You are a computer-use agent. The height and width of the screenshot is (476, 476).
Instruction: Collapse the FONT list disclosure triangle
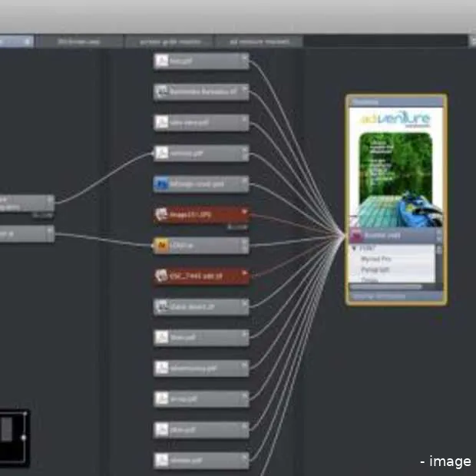point(354,249)
